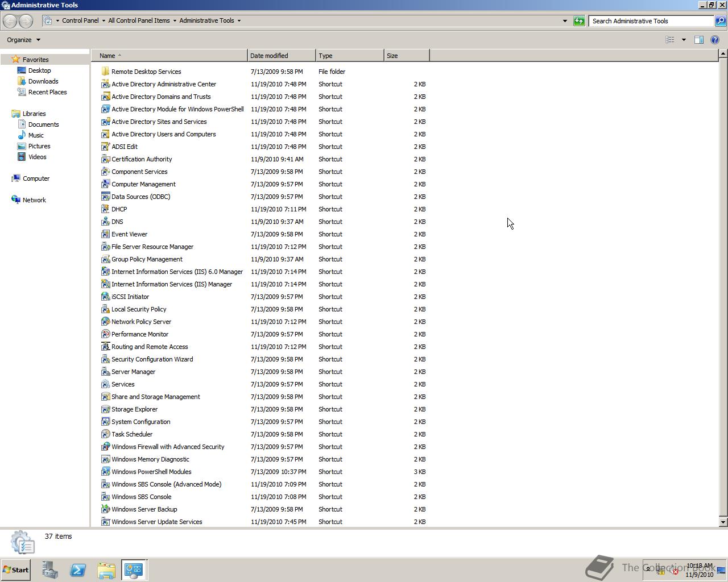Click the Windows Firewall with Advanced Security icon

(x=105, y=447)
